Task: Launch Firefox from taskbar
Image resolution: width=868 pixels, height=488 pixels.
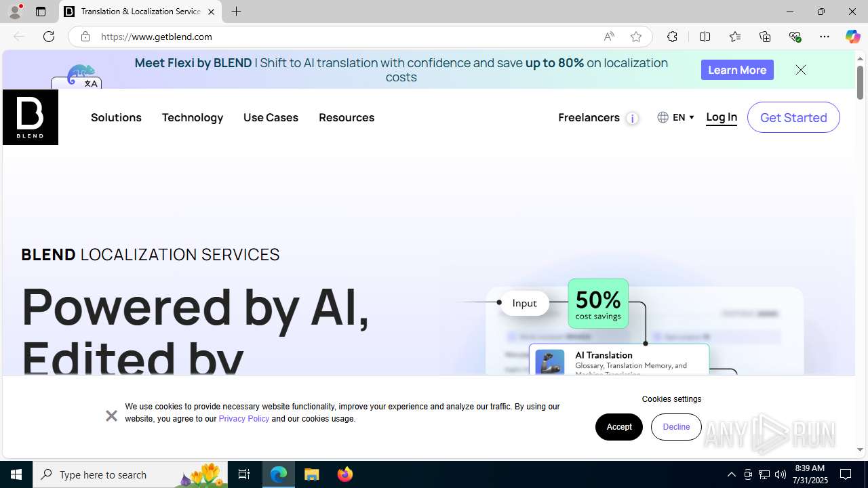Action: [345, 474]
